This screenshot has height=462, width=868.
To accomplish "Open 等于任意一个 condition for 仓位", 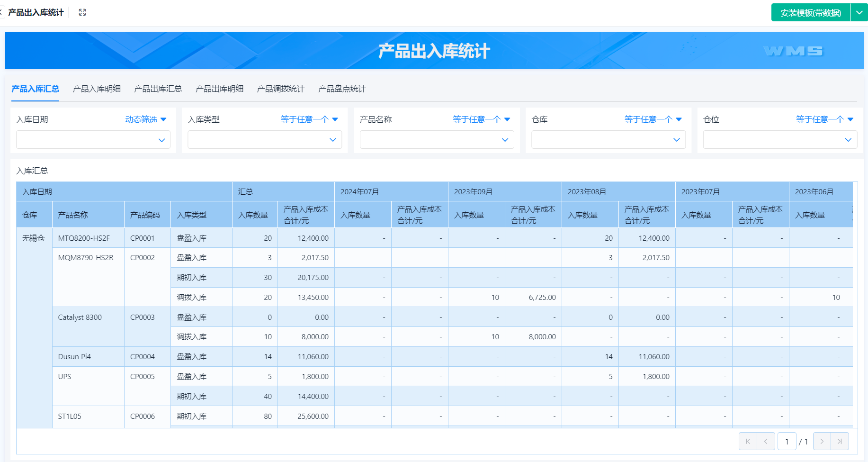I will (824, 119).
